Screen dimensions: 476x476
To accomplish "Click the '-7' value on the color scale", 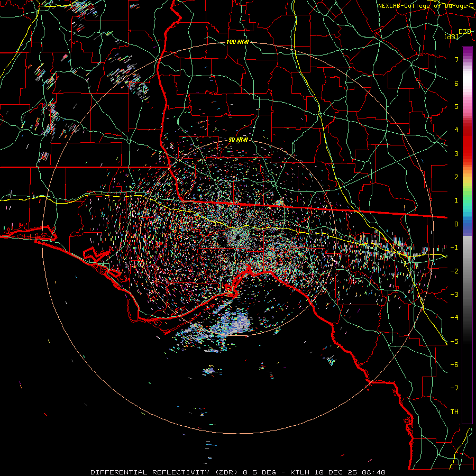I will click(x=454, y=388).
